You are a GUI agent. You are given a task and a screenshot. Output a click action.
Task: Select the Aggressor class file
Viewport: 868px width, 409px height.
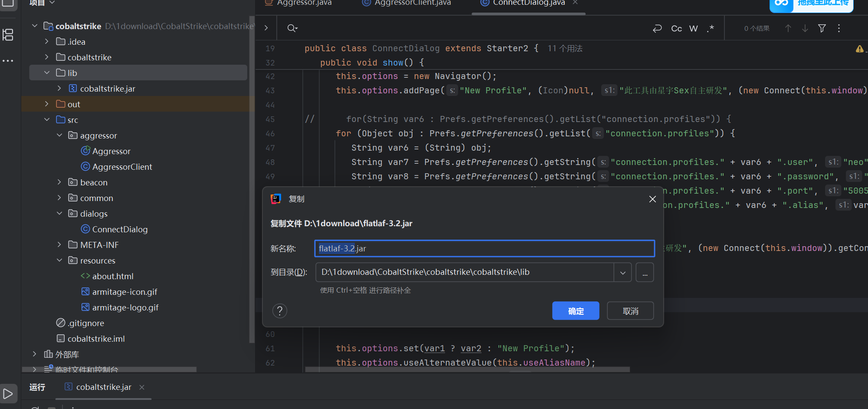[x=111, y=151]
